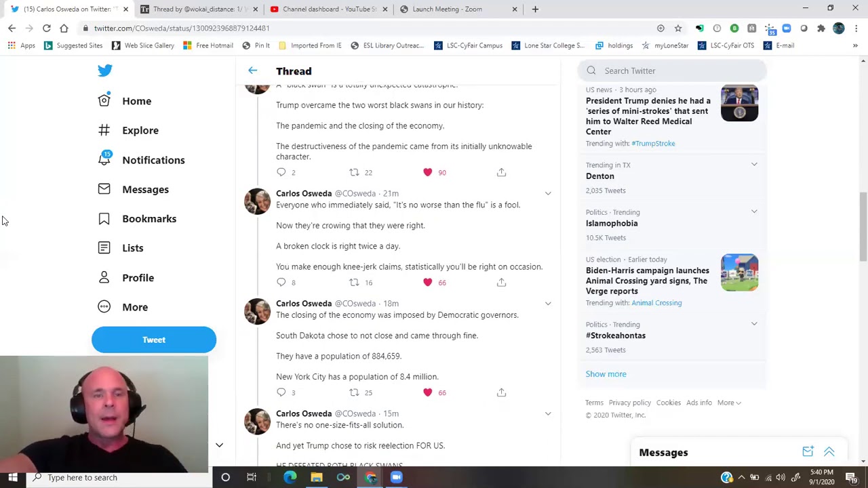
Task: Open Notifications with 15 badge
Action: tap(141, 160)
